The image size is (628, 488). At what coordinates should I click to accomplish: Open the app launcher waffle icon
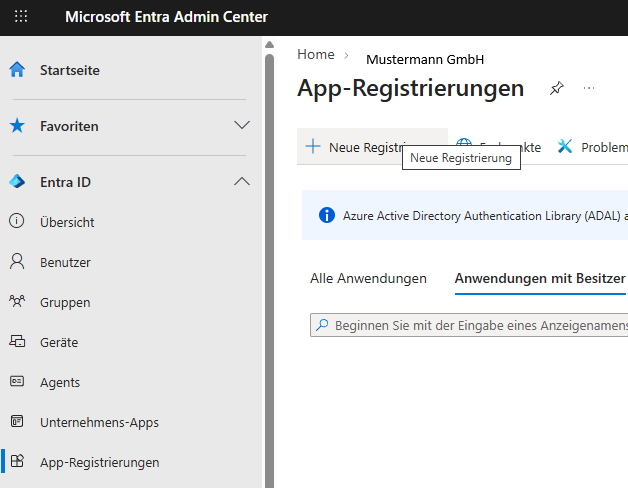tap(21, 16)
